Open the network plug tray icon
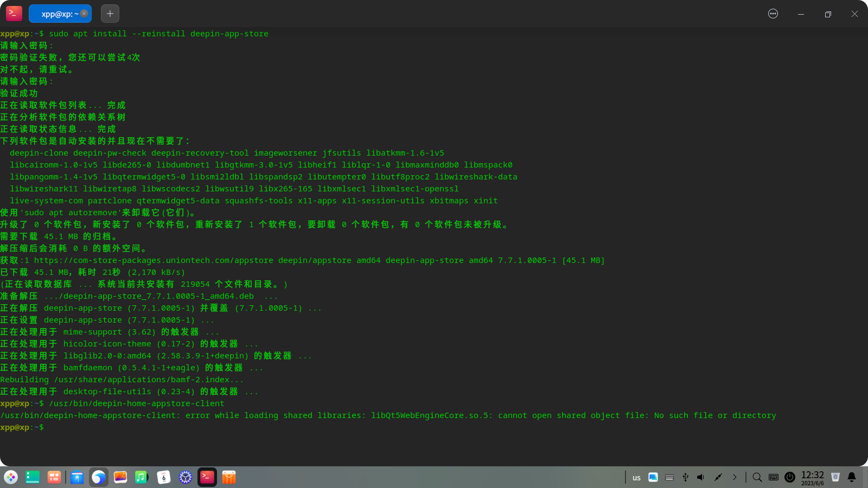Screen dimensions: 868x488 tap(718, 477)
